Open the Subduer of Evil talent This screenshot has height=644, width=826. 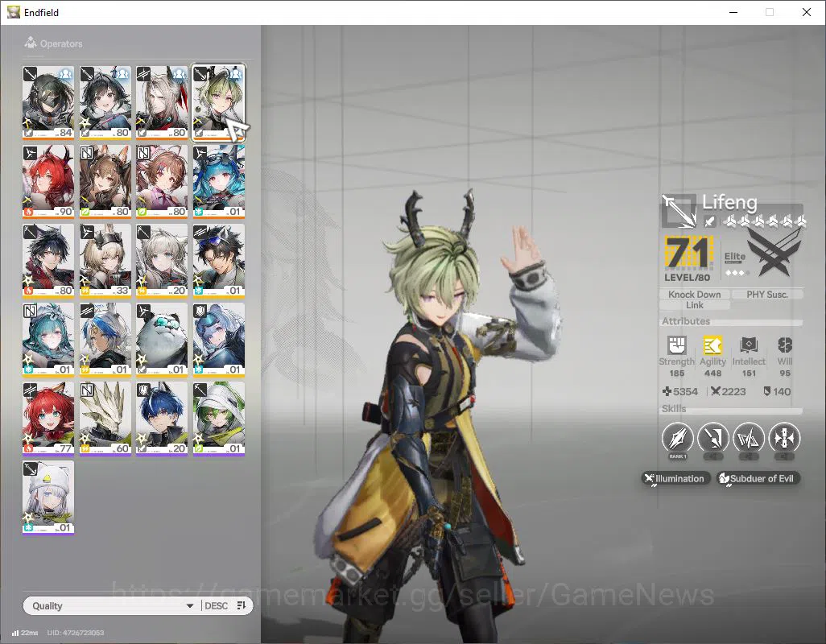[758, 479]
